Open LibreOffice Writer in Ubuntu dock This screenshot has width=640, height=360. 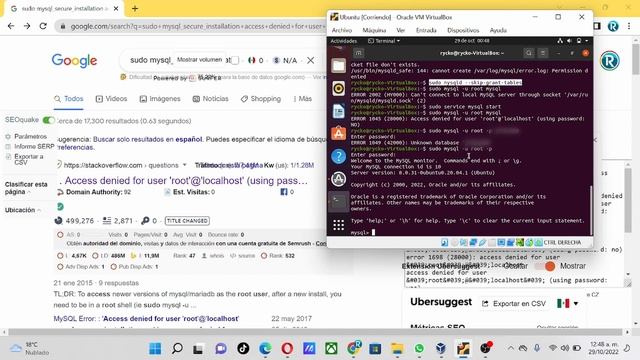(x=338, y=111)
